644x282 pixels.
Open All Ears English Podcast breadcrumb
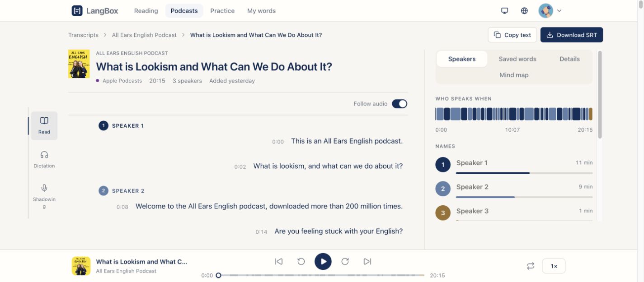point(144,35)
